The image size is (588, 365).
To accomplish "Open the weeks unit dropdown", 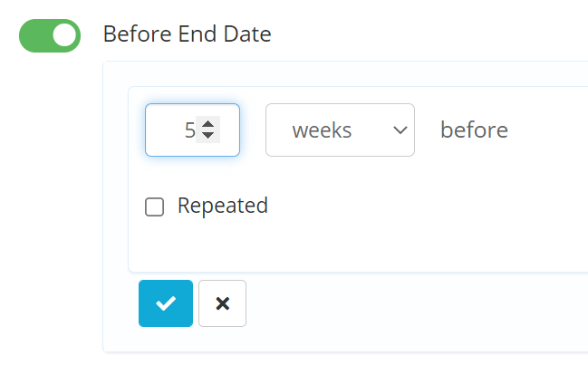I will [x=340, y=130].
